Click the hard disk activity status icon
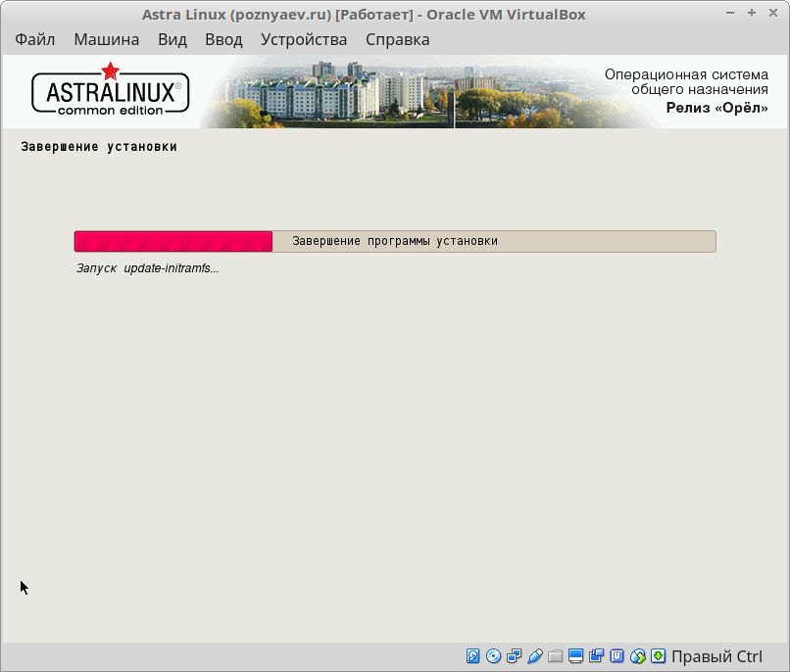The width and height of the screenshot is (790, 672). pos(472,656)
